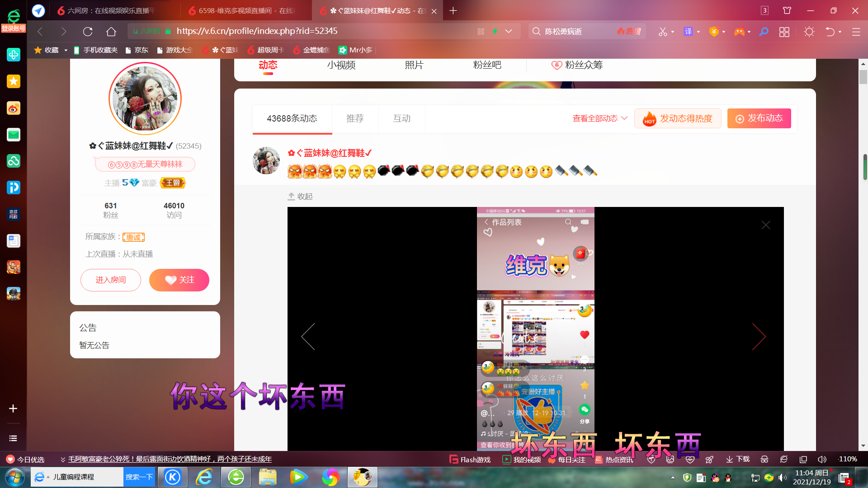Select the 照片 profile tab
Image resolution: width=868 pixels, height=488 pixels.
[414, 65]
